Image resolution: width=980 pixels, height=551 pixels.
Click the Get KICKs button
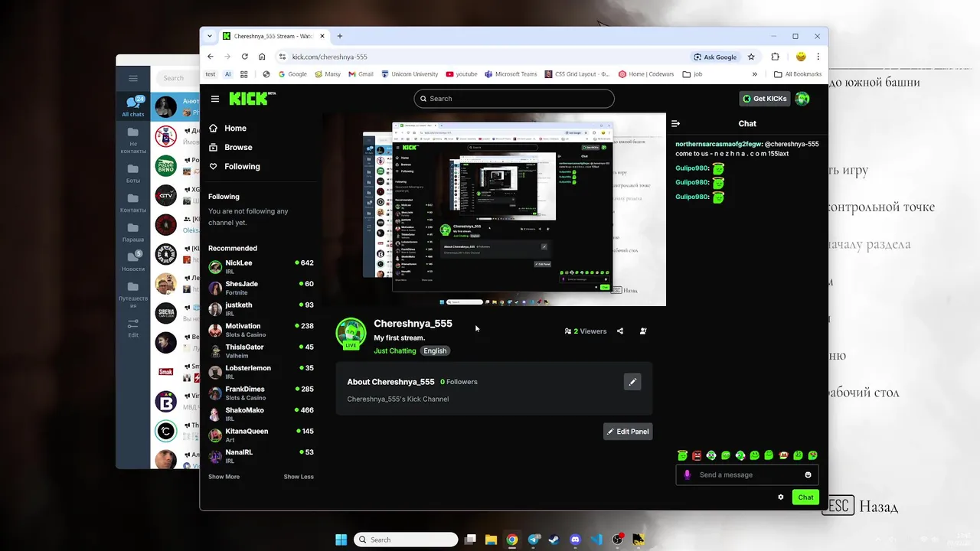click(764, 98)
